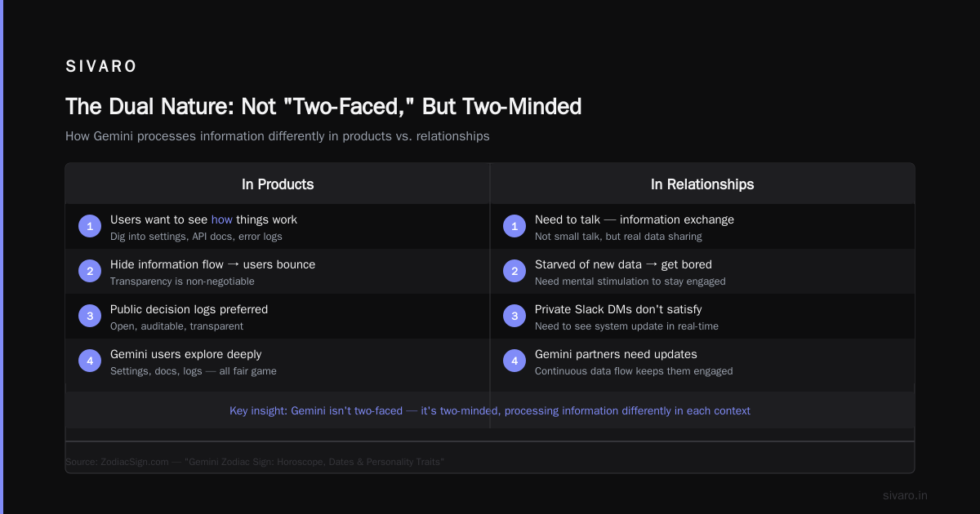
Task: Click the In Relationships column header
Action: coord(702,184)
